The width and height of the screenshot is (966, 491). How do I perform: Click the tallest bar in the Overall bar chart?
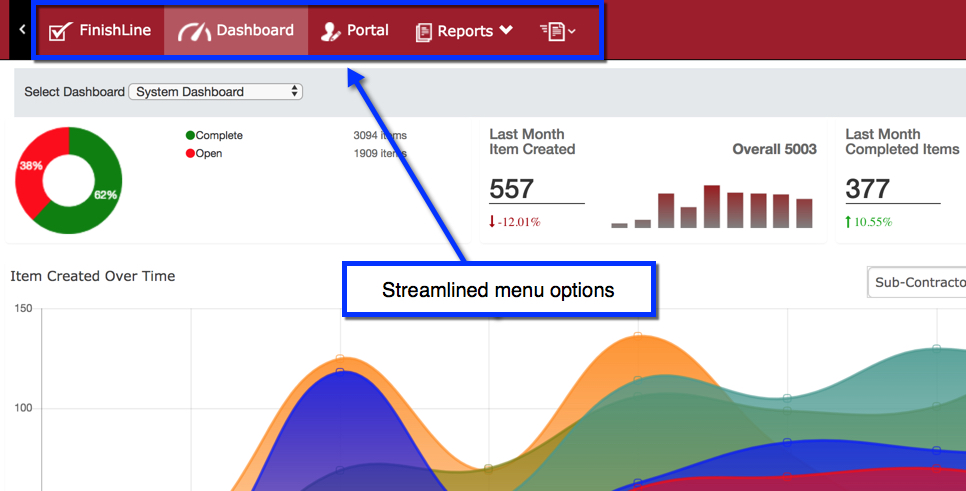tap(712, 207)
